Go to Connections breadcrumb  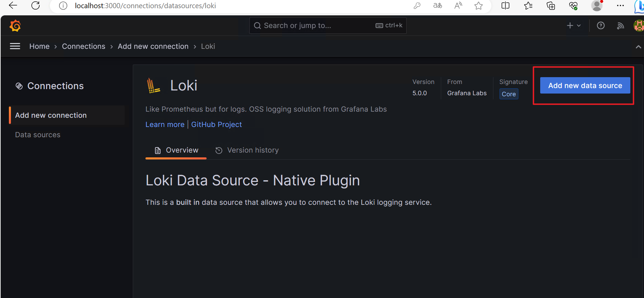(84, 46)
